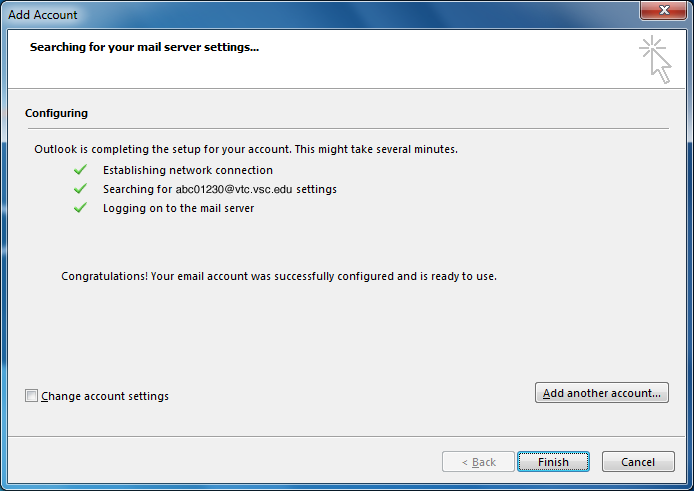Click the Configuring section heading
The height and width of the screenshot is (491, 694).
pos(56,113)
